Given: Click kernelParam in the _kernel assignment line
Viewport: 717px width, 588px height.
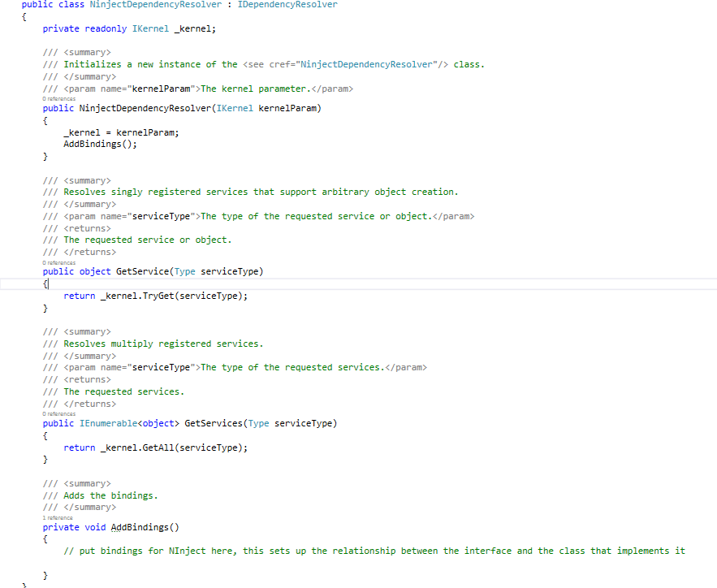Looking at the screenshot, I should coord(147,132).
